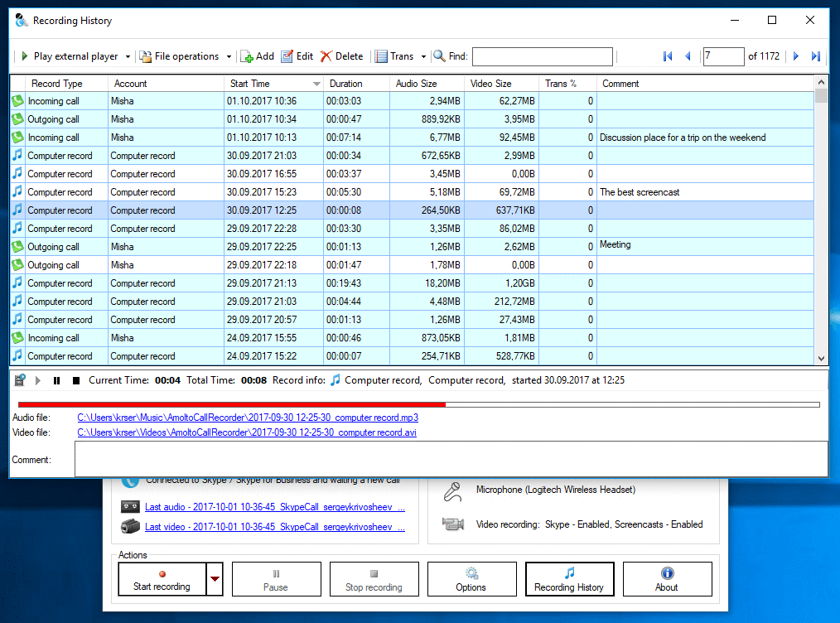Open Last audio SkypeCall link
This screenshot has height=623, width=840.
pyautogui.click(x=275, y=507)
